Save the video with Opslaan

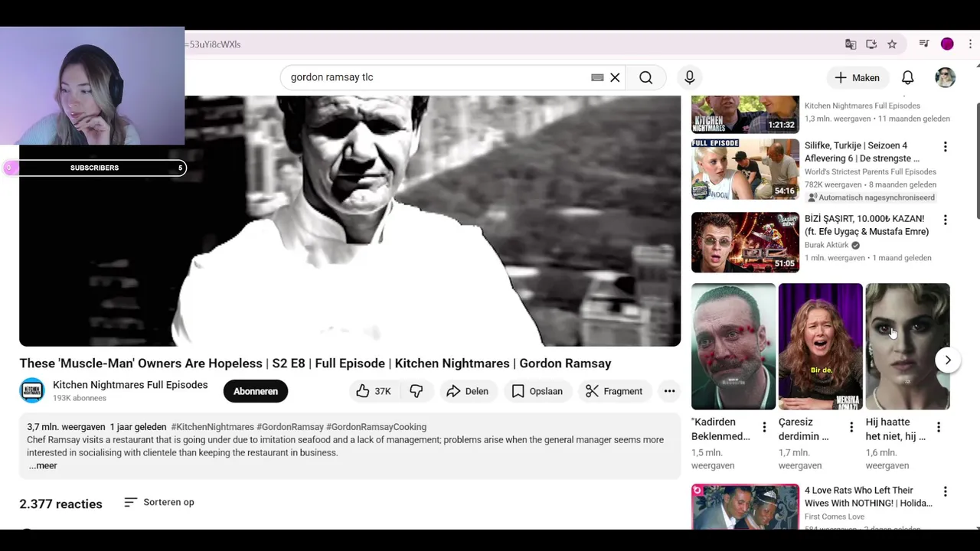[537, 391]
